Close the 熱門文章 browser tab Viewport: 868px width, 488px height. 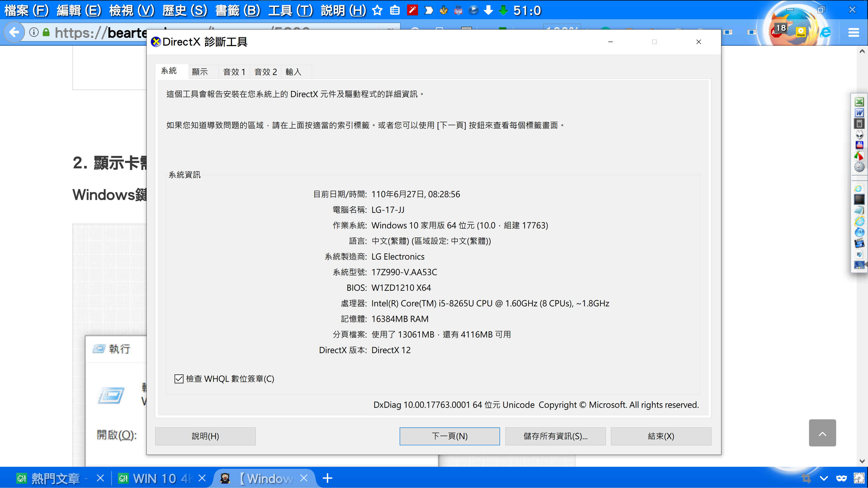click(x=100, y=478)
